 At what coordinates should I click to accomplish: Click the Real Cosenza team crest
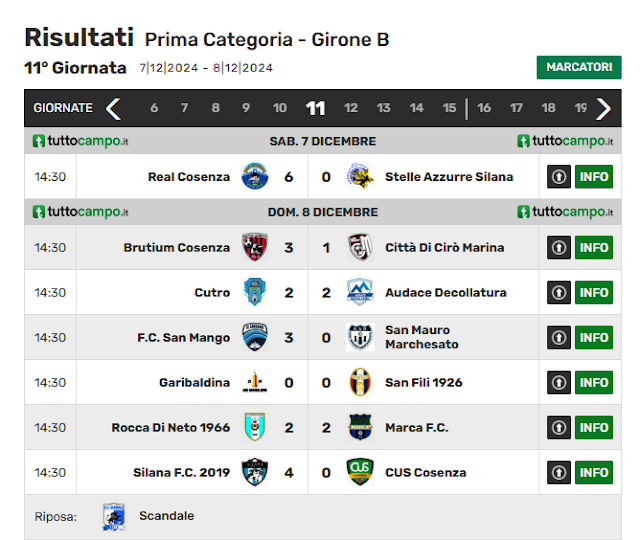pyautogui.click(x=255, y=176)
